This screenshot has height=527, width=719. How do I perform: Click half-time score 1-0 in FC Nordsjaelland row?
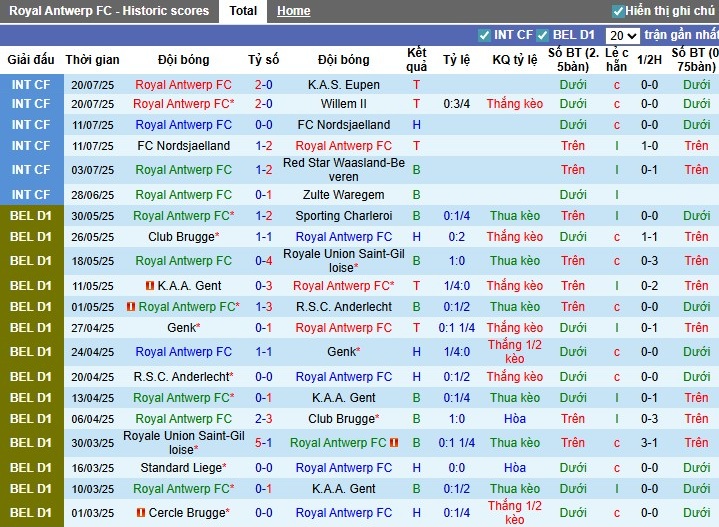(649, 146)
